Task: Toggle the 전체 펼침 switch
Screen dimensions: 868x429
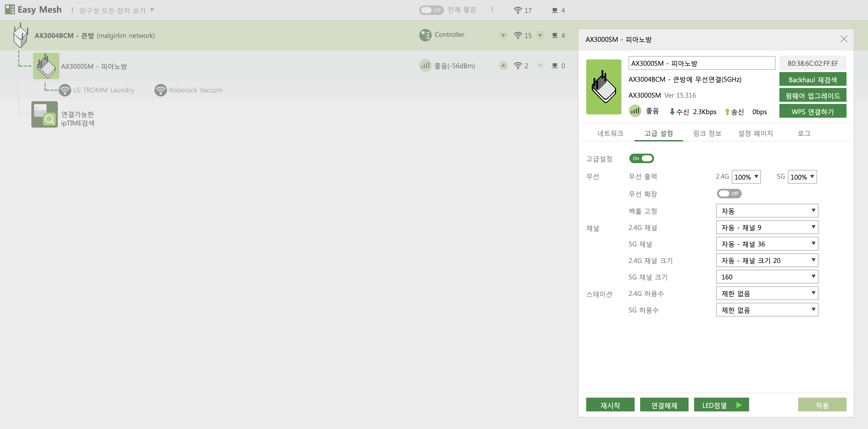Action: (x=431, y=10)
